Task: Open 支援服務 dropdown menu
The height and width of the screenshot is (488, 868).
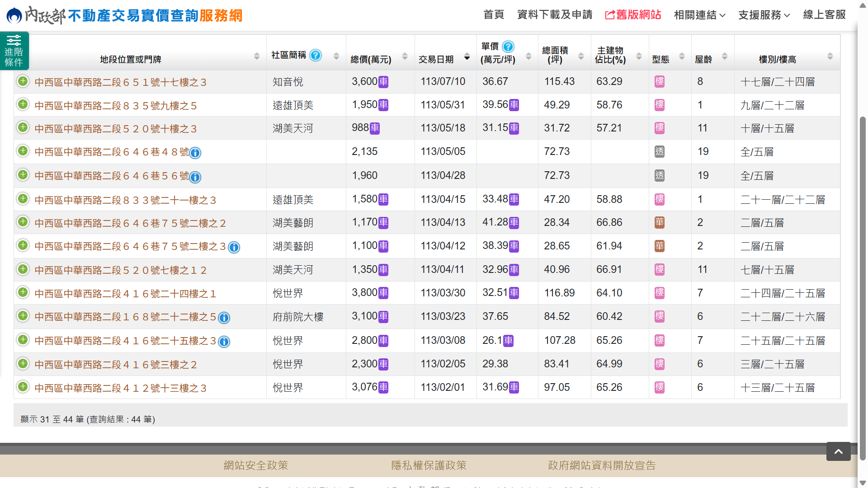Action: tap(764, 15)
